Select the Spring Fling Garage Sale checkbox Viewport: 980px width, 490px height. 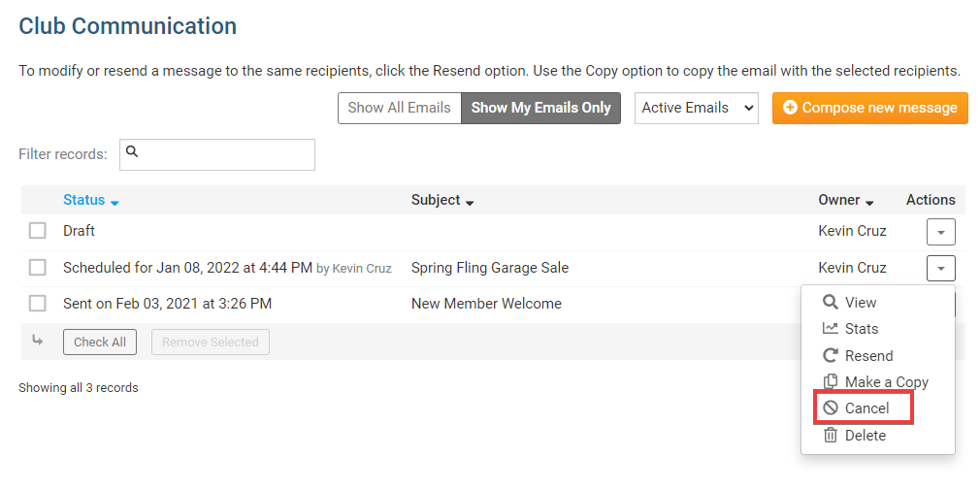coord(37,267)
